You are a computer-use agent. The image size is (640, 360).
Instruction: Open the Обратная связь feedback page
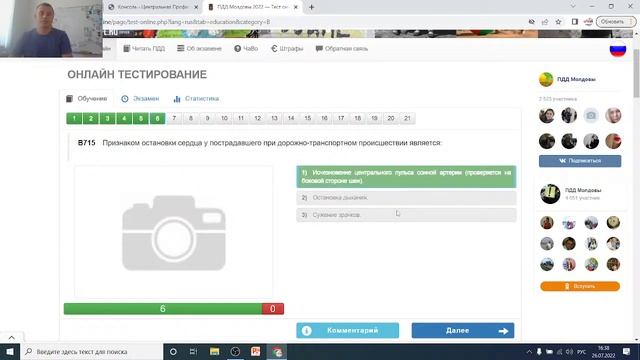click(342, 49)
